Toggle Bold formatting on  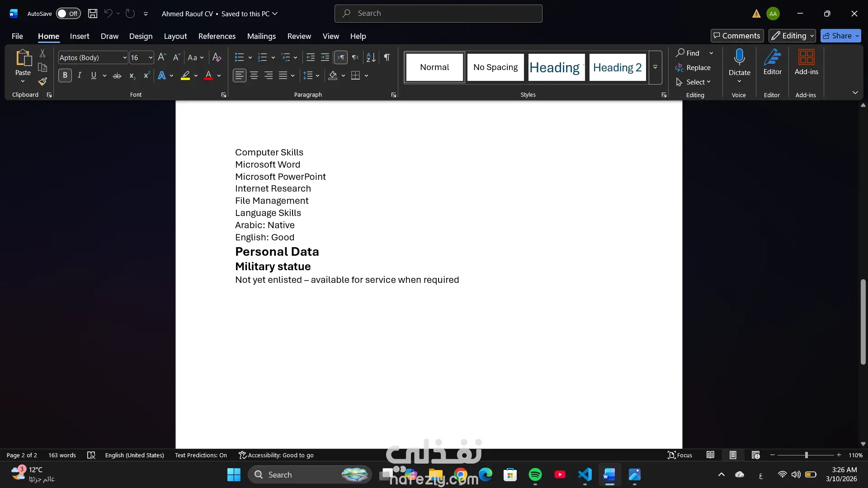click(x=65, y=76)
